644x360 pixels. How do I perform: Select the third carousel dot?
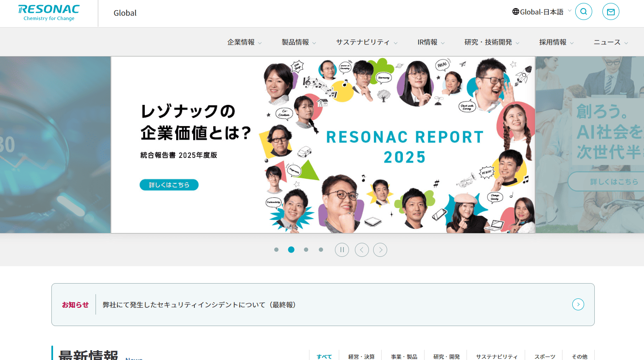click(306, 250)
